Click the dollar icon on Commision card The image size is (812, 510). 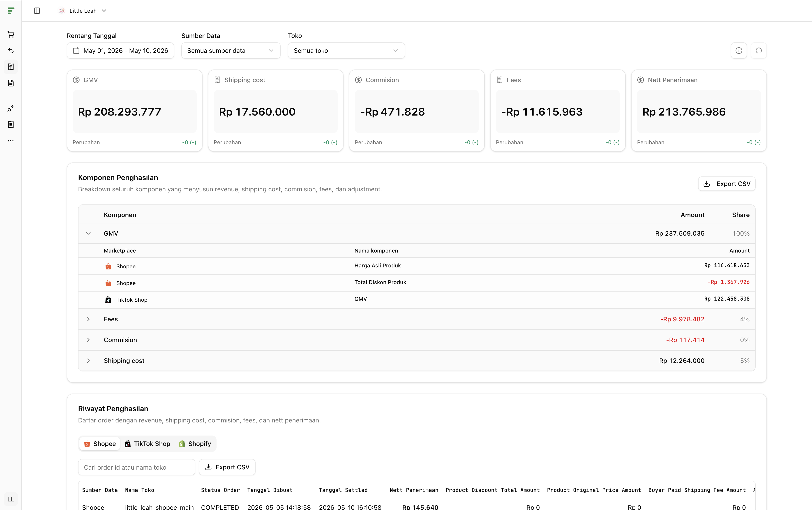tap(358, 80)
